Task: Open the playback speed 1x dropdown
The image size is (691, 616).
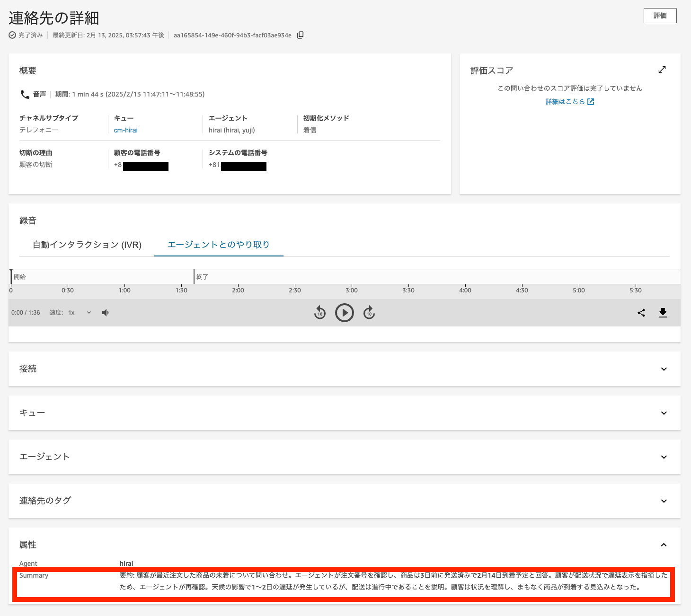Action: [x=80, y=313]
